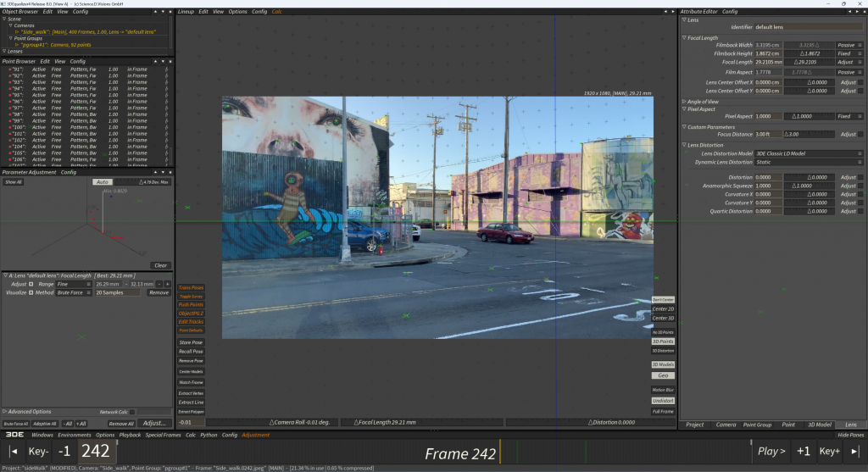
Task: Open Lens Distortion Model dropdown
Action: [809, 154]
